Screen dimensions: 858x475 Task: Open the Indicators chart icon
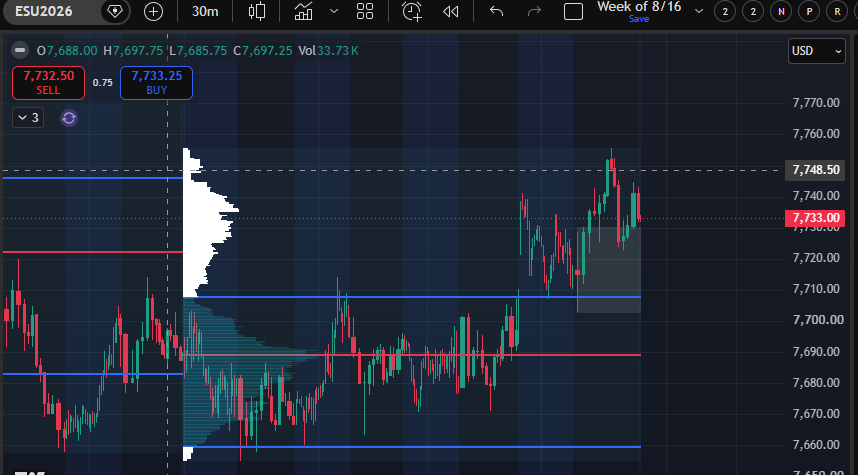[x=304, y=11]
